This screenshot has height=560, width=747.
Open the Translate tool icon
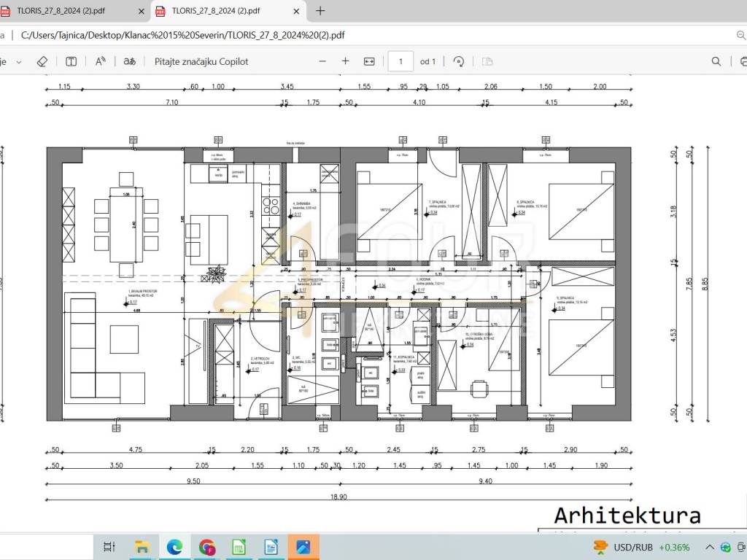(x=129, y=61)
